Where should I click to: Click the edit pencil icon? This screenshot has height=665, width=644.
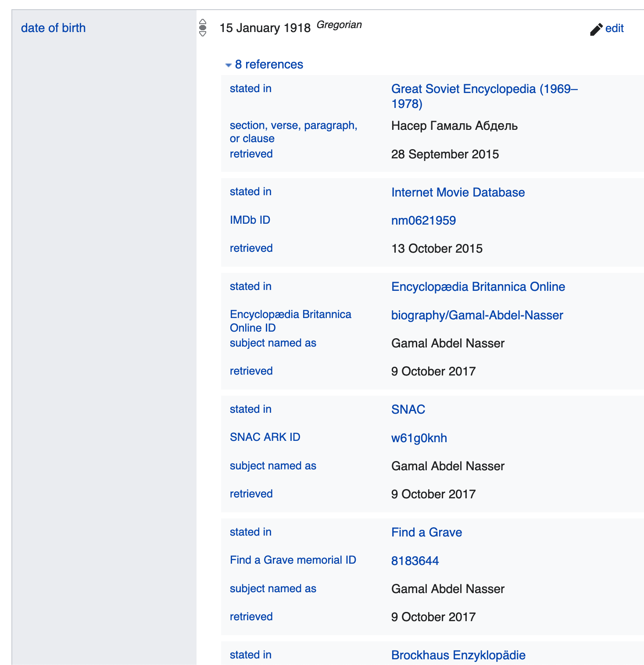pyautogui.click(x=596, y=29)
